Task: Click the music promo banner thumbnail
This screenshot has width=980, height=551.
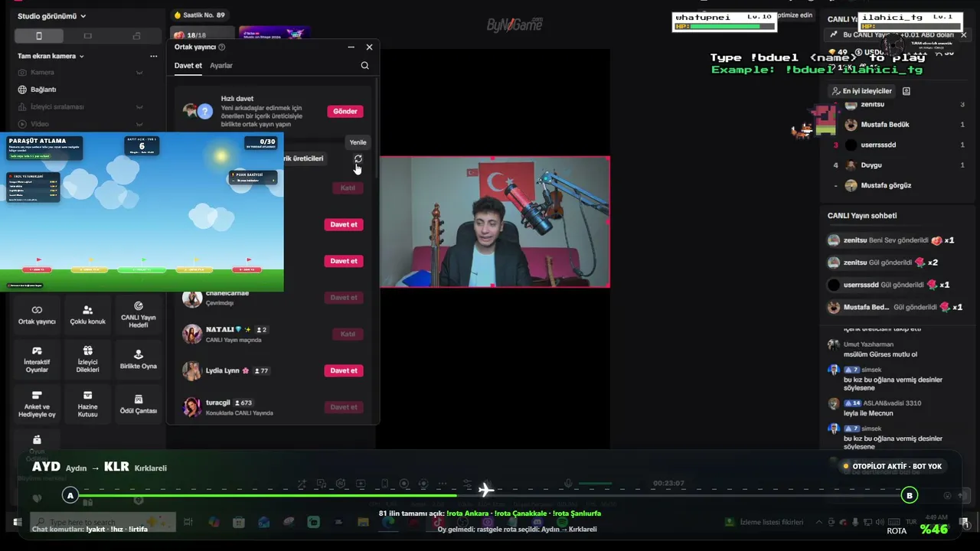Action: coord(274,34)
